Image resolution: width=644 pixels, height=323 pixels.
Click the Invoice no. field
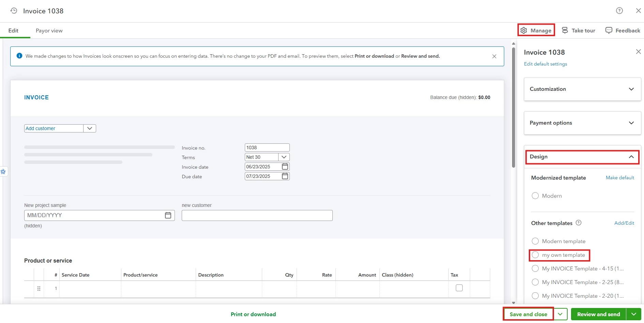point(267,148)
